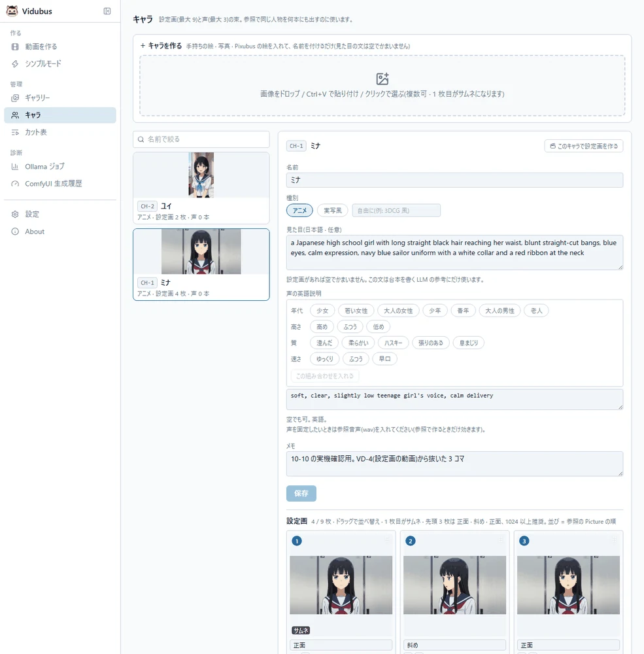644x654 pixels.
Task: Click このキャラで設定画を作る button
Action: [x=583, y=146]
